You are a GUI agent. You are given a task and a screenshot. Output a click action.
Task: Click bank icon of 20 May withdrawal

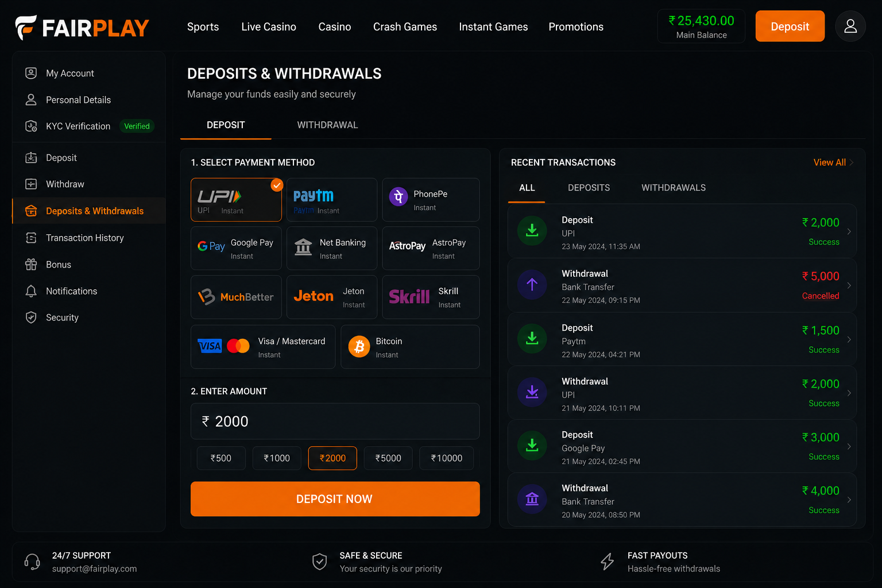532,499
